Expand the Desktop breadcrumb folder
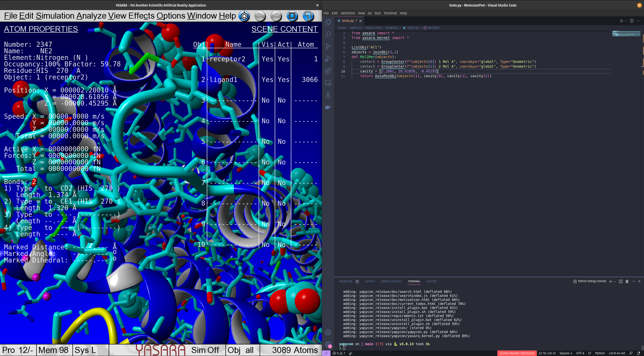644x356 pixels. coord(392,28)
